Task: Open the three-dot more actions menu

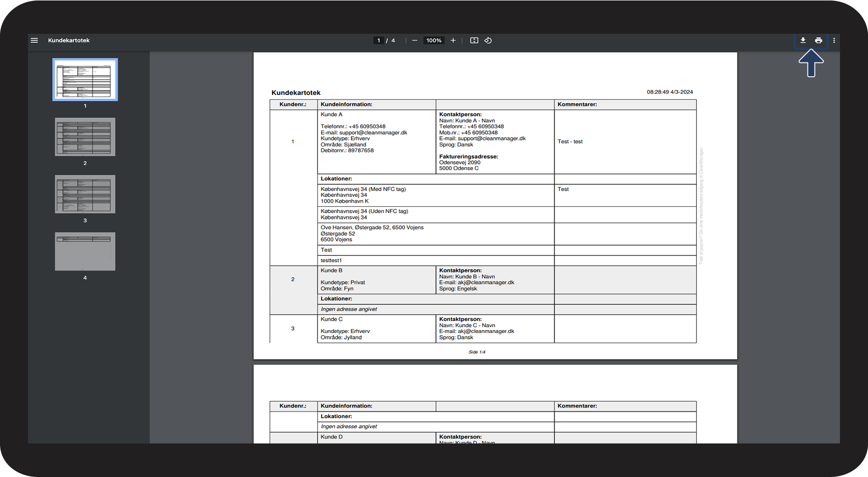Action: click(834, 40)
